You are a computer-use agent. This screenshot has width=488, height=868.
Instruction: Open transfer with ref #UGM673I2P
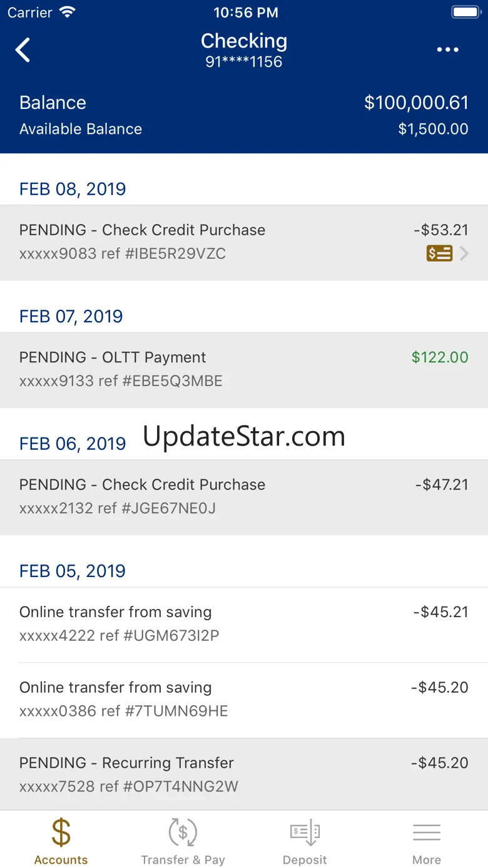244,624
